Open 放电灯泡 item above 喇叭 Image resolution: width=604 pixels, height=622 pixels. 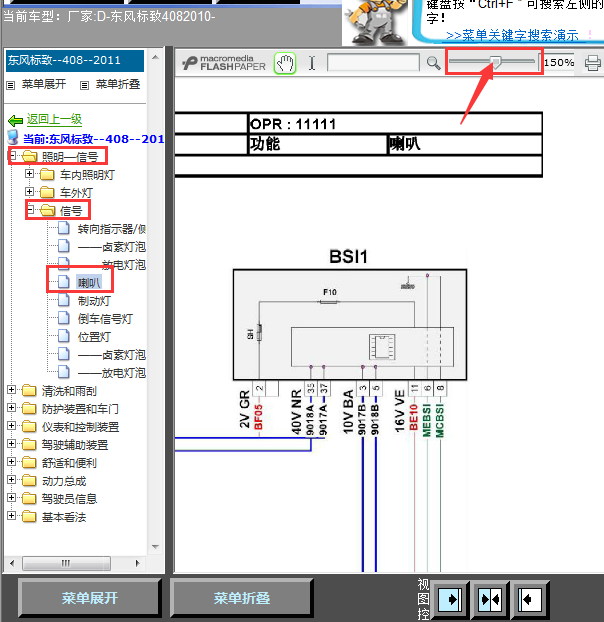click(x=124, y=265)
